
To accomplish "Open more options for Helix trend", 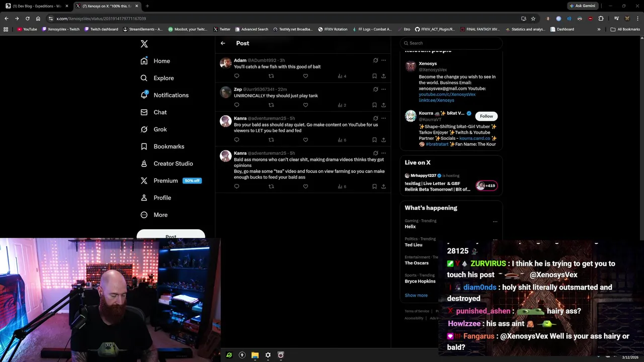I will point(495,221).
